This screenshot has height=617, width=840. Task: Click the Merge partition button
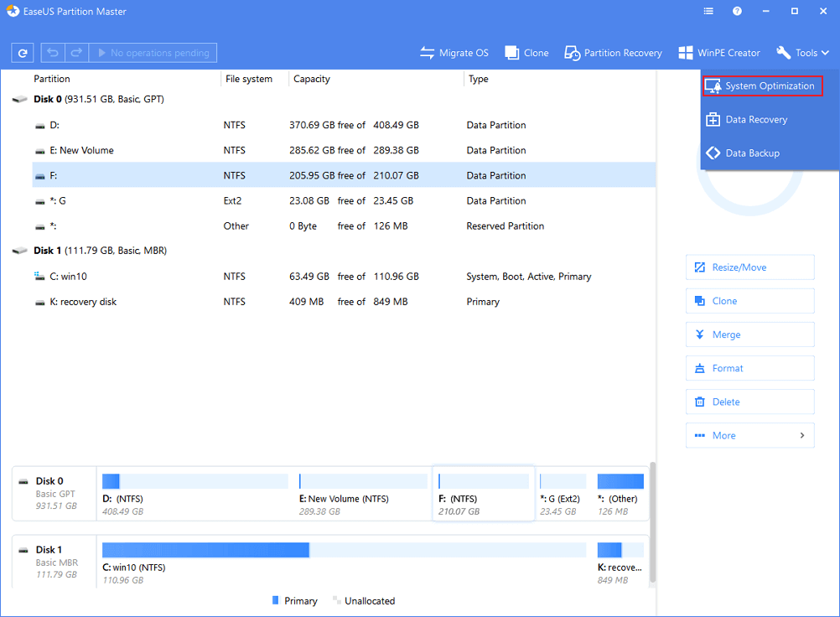pyautogui.click(x=750, y=334)
